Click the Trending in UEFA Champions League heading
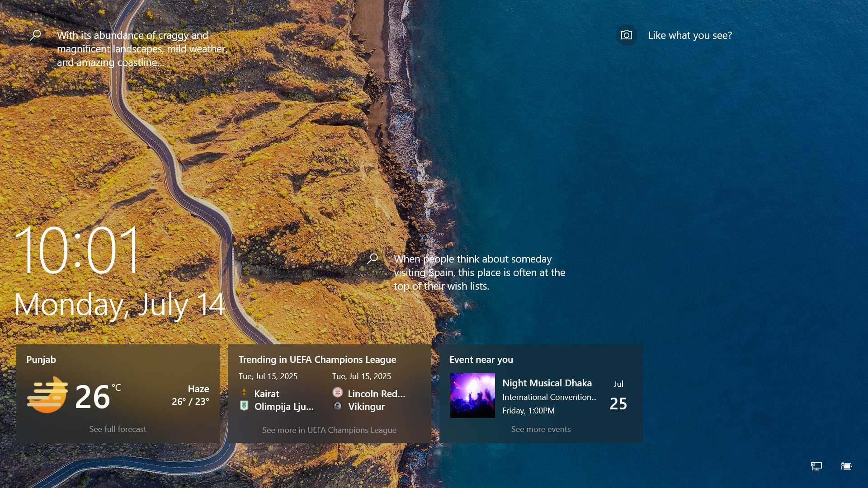This screenshot has height=488, width=868. [x=317, y=359]
